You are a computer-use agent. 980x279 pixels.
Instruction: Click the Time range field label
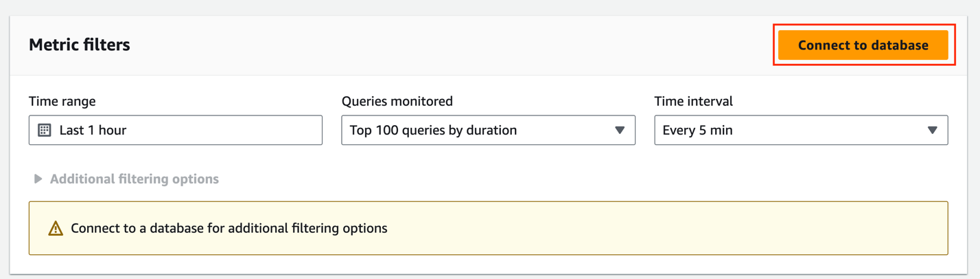click(x=62, y=101)
